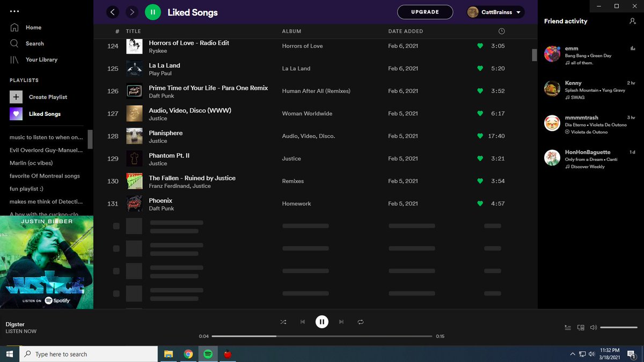
Task: Unlike The Fallen - Ruined by Justice
Action: click(x=480, y=181)
